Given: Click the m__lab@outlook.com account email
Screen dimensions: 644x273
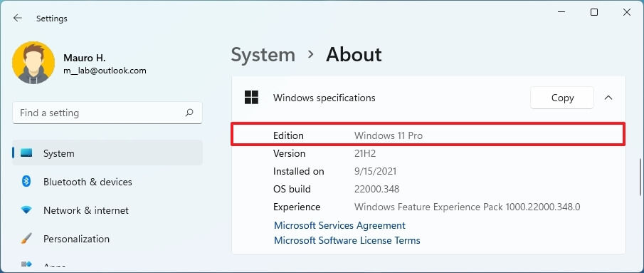Looking at the screenshot, I should click(x=105, y=71).
